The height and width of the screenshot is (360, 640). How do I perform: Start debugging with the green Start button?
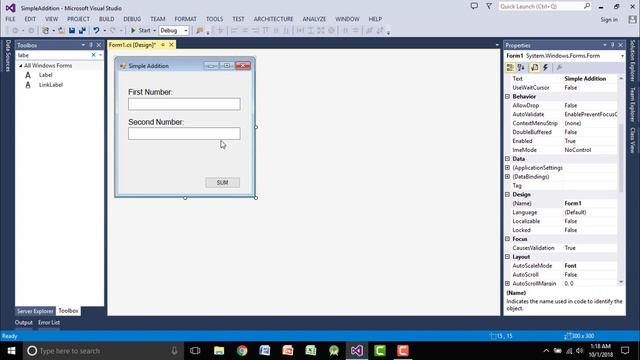tap(140, 31)
